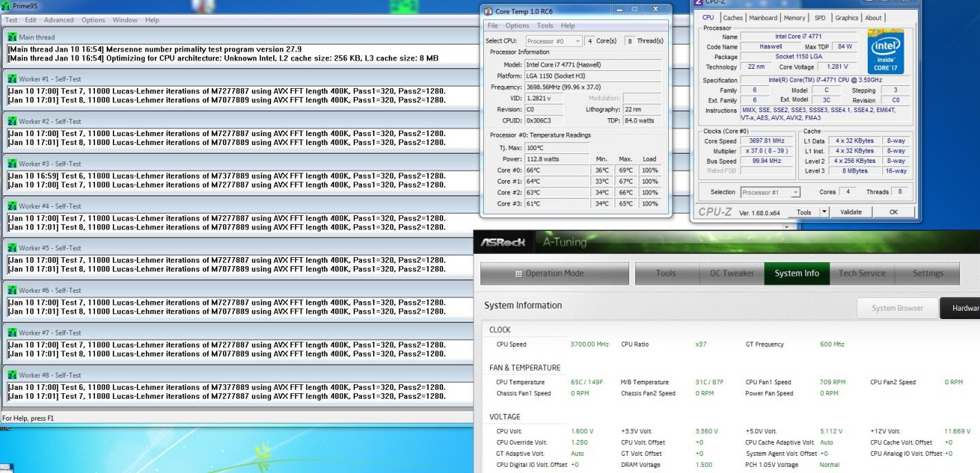This screenshot has width=980, height=473.
Task: Switch to the Memory tab in CPU-Z
Action: [794, 18]
